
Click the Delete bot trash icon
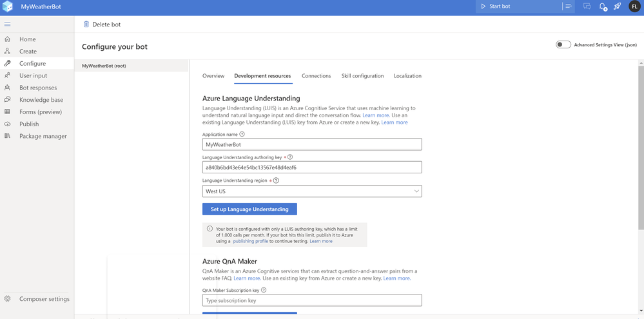tap(86, 24)
